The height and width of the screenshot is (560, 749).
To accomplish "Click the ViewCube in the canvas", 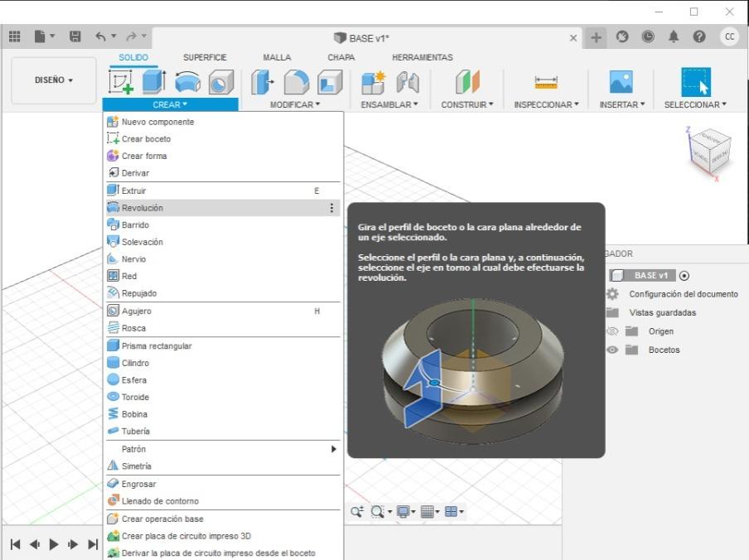I will click(x=710, y=151).
